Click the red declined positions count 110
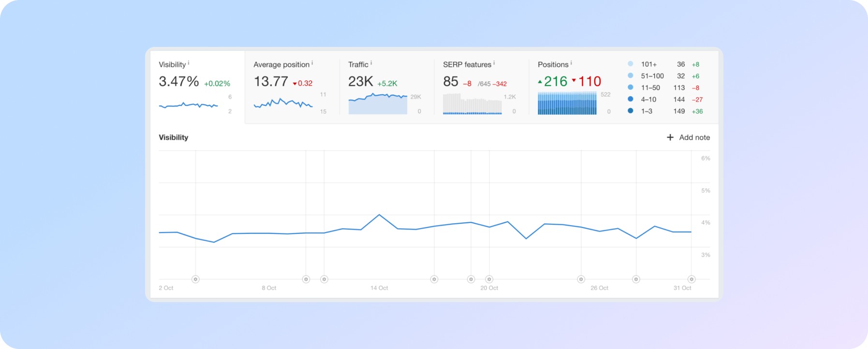This screenshot has height=349, width=868. pos(589,82)
